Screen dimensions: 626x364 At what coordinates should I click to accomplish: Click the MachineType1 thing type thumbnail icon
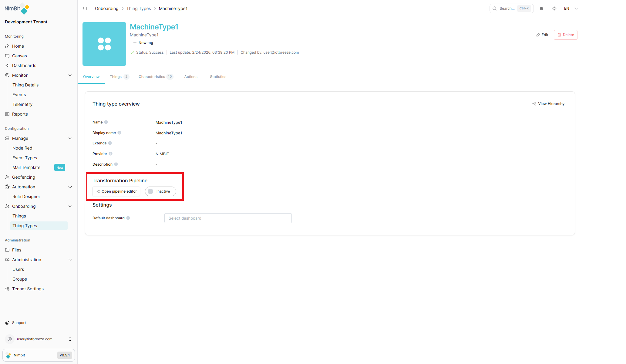(x=104, y=44)
